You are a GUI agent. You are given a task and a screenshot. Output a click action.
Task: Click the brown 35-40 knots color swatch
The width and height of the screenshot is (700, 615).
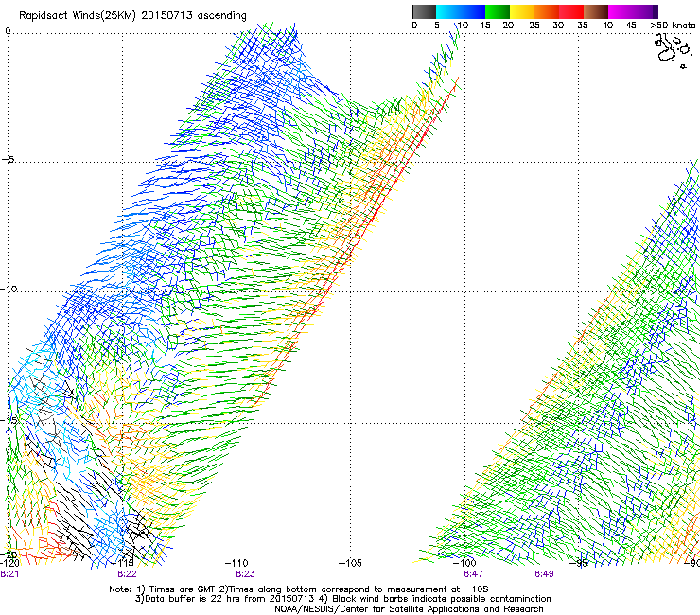tap(596, 11)
